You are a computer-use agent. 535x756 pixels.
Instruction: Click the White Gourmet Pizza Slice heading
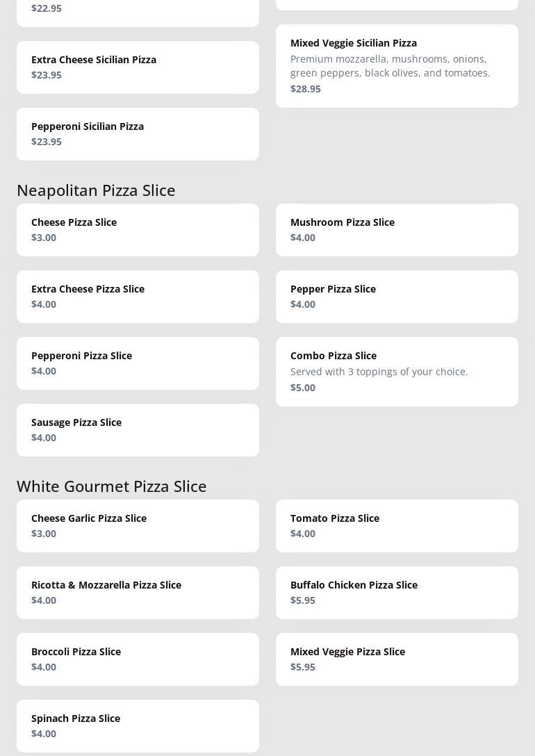click(111, 486)
